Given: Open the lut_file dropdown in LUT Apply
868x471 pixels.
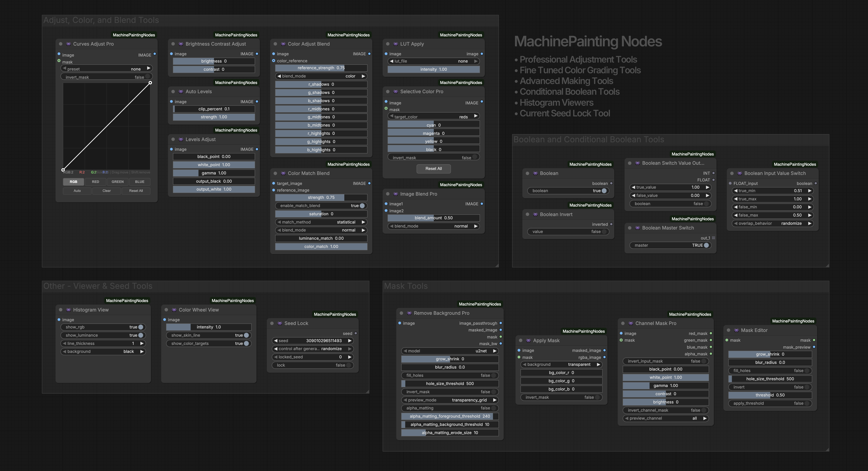Looking at the screenshot, I should (434, 61).
